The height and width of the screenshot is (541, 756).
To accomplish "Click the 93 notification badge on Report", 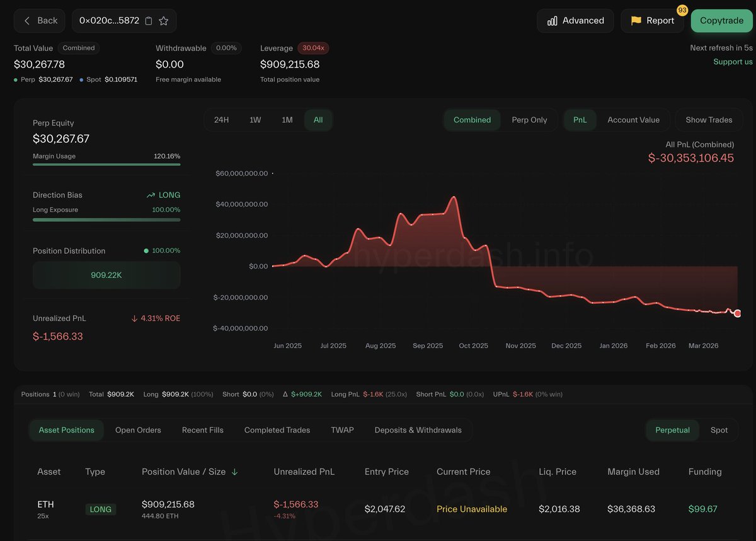I will (681, 10).
